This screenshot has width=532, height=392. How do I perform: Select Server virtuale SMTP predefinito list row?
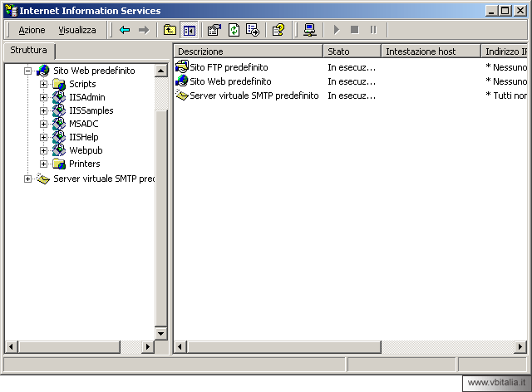pyautogui.click(x=351, y=96)
